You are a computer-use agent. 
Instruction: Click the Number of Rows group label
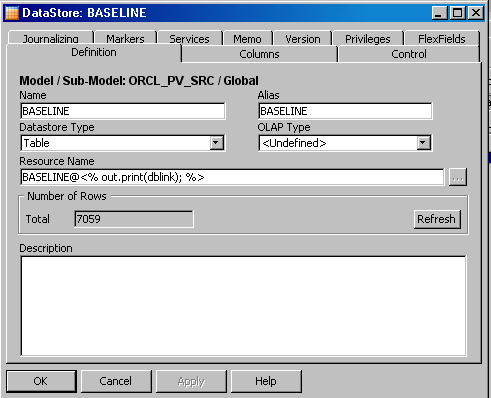67,196
